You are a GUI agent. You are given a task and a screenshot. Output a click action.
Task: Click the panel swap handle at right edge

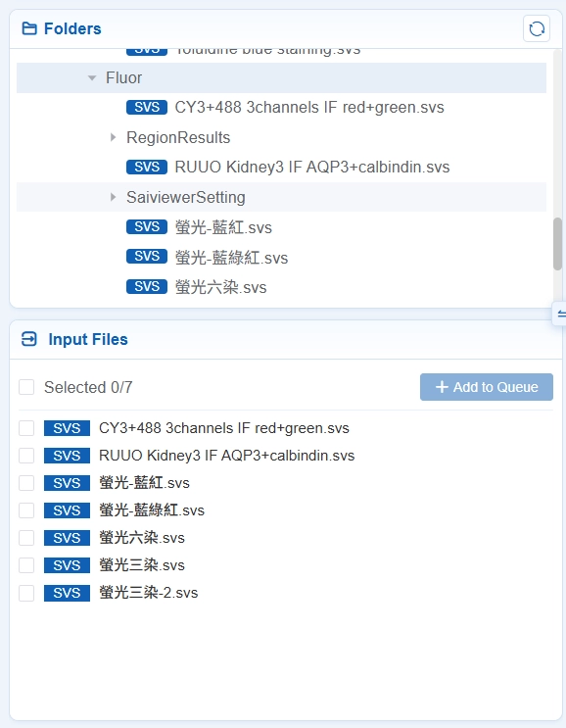[x=560, y=315]
